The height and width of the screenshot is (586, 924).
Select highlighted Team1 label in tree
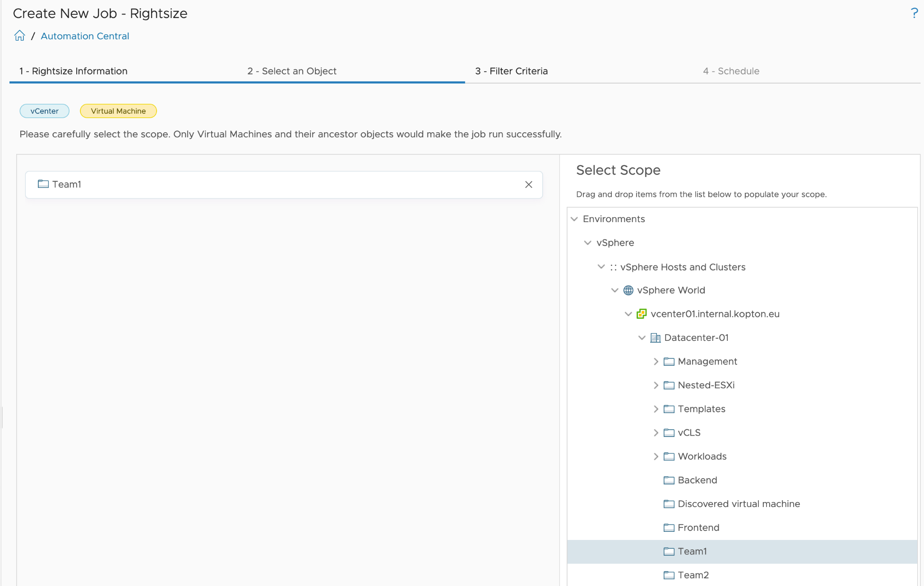(x=692, y=551)
